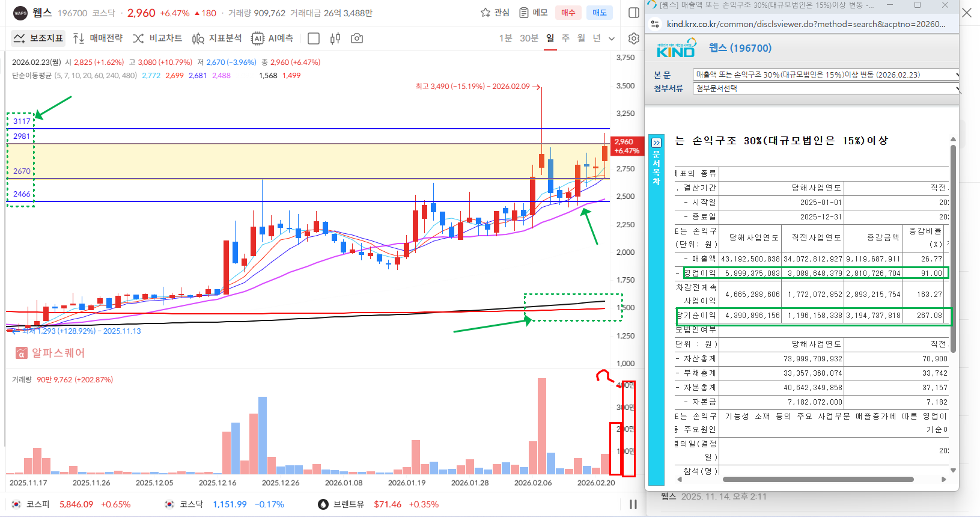Viewport: 980px width, 517px height.
Task: Click the camera screenshot icon
Action: tap(357, 38)
